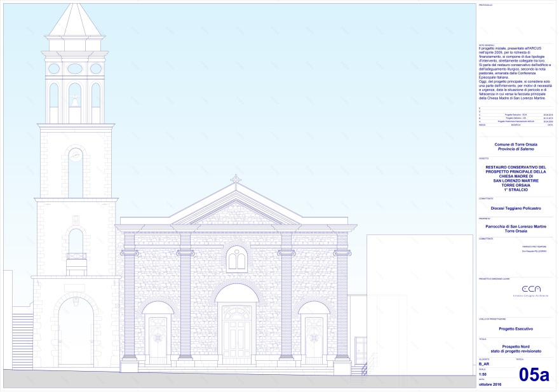Viewport: 559px width, 392px height.
Task: Click the 'Diocesi Teggiano Policastro' text
Action: [x=515, y=207]
